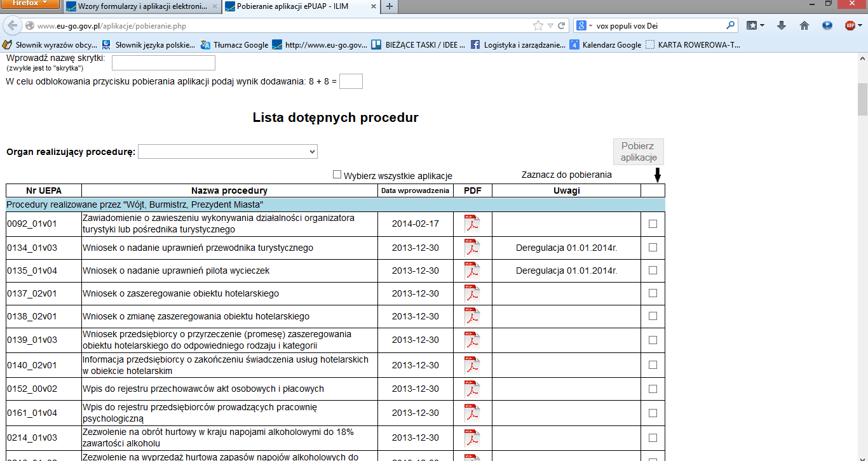Select 'Pobieranie aplikacji ePUAP - ILIM' tab

(301, 7)
